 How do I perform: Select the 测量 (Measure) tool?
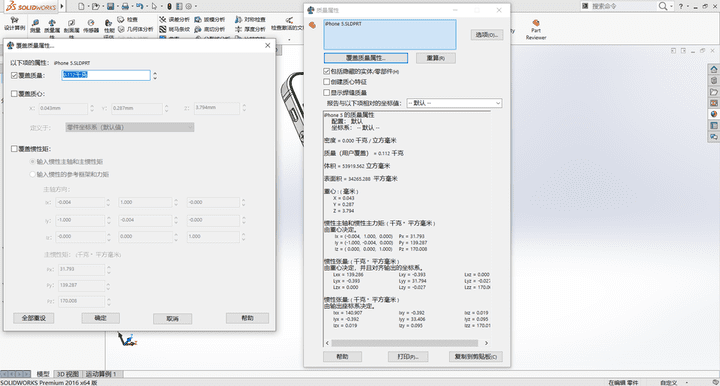tap(35, 26)
